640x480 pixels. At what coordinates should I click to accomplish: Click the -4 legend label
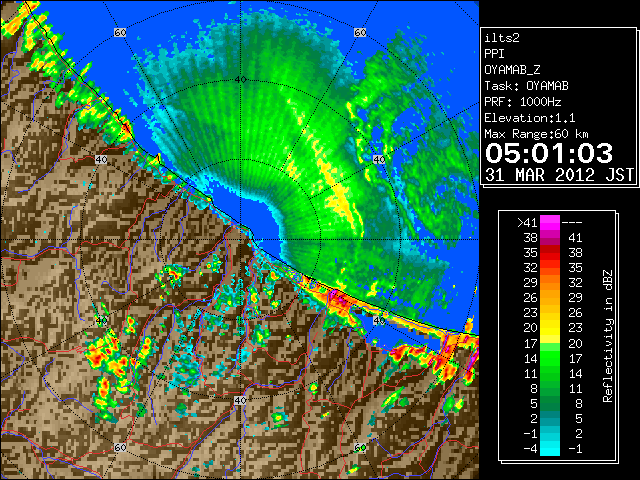pos(530,449)
